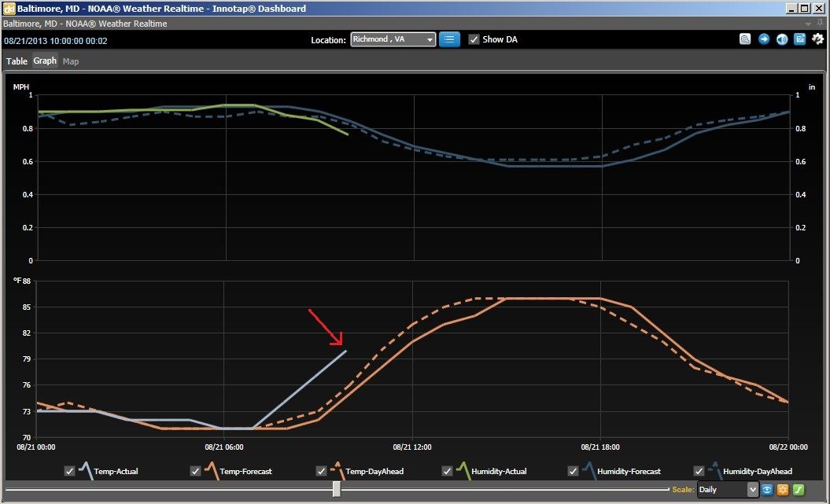Click the blue list button beside Location
830x504 pixels.
pos(449,39)
